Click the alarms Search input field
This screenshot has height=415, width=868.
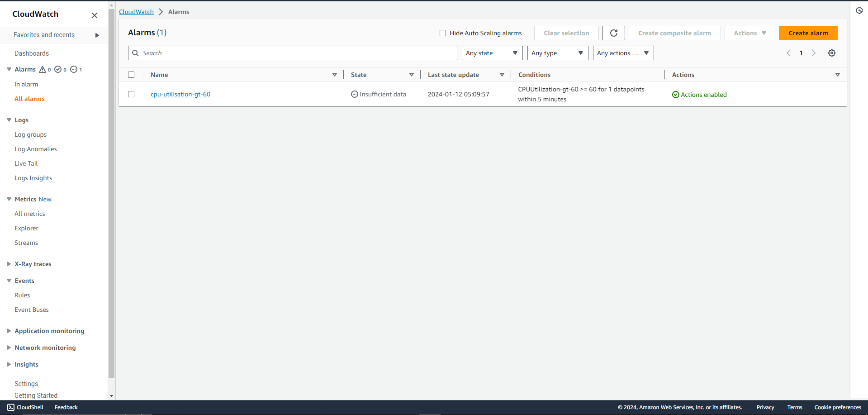pos(293,53)
